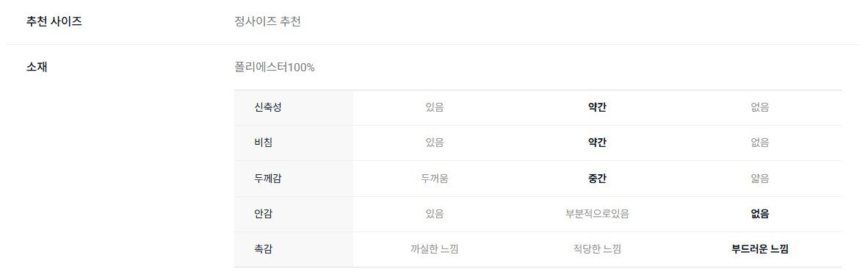Choose the 부드러운 느낌 texture option
Screen dimensions: 868x280
[759, 250]
